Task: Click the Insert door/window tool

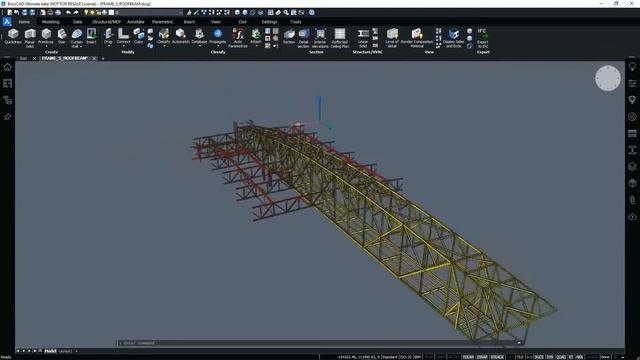Action: coord(91,36)
